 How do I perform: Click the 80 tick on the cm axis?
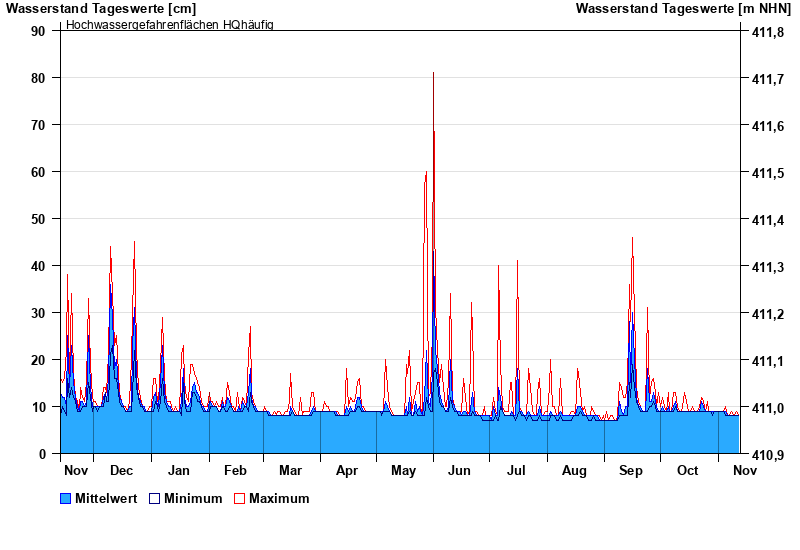pyautogui.click(x=38, y=78)
